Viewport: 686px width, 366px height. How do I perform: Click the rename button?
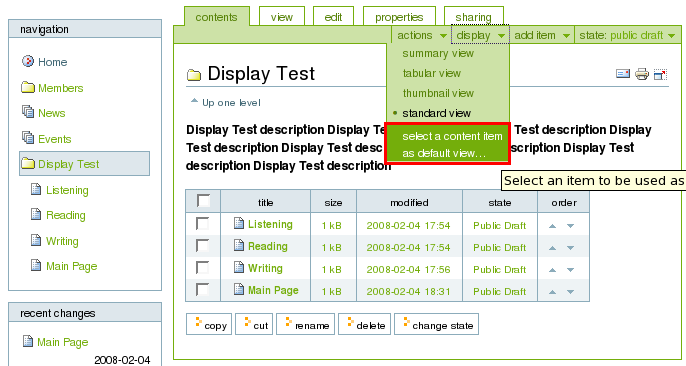pyautogui.click(x=305, y=324)
